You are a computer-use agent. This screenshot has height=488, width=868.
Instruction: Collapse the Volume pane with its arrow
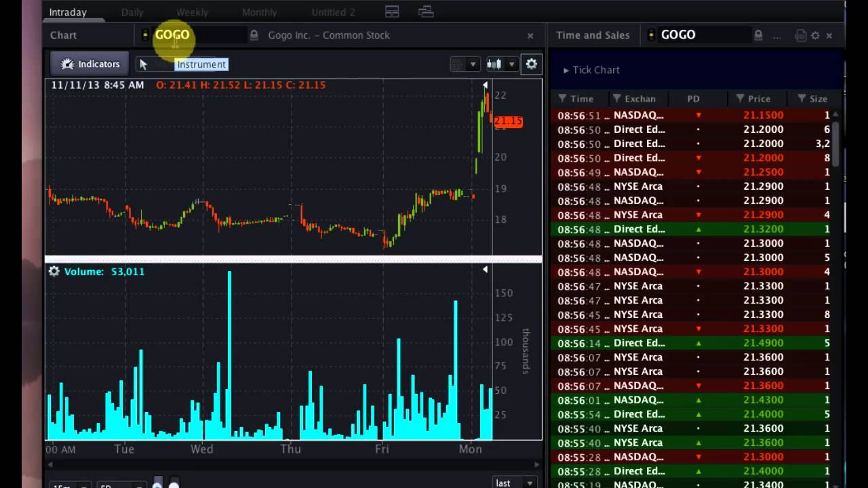pos(485,270)
